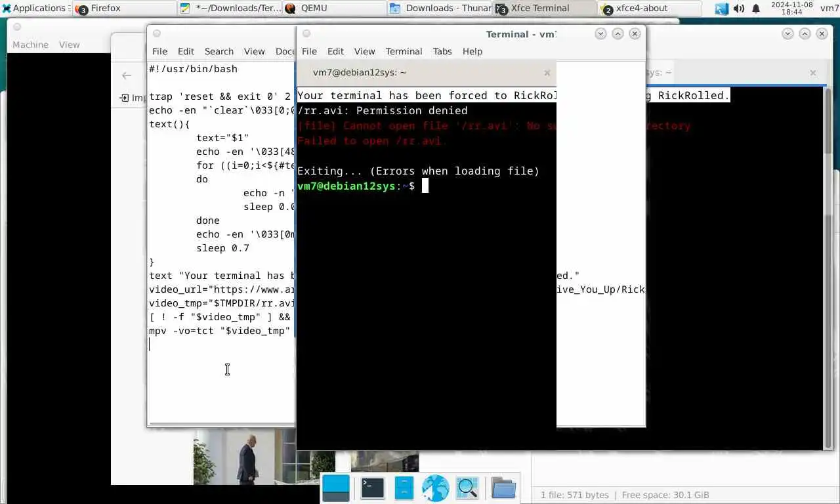Open the Terminal Help menu

pyautogui.click(x=472, y=51)
